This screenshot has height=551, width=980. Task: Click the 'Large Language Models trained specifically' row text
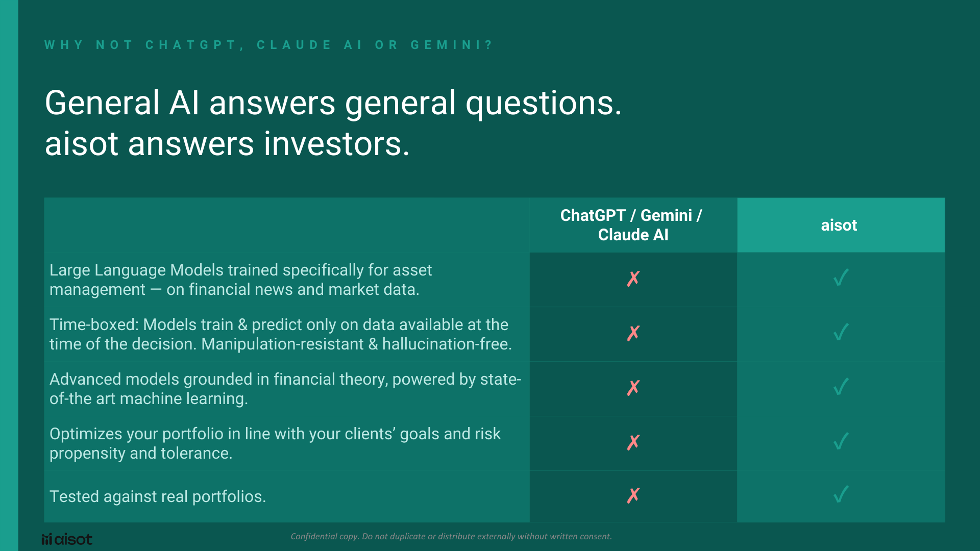pos(240,280)
